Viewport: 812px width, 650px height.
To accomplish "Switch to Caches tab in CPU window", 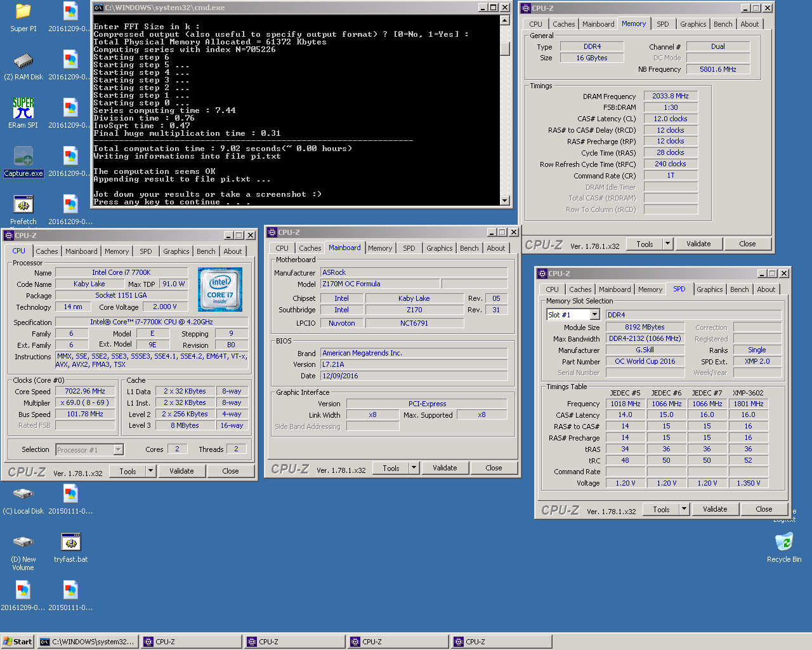I will pyautogui.click(x=47, y=251).
